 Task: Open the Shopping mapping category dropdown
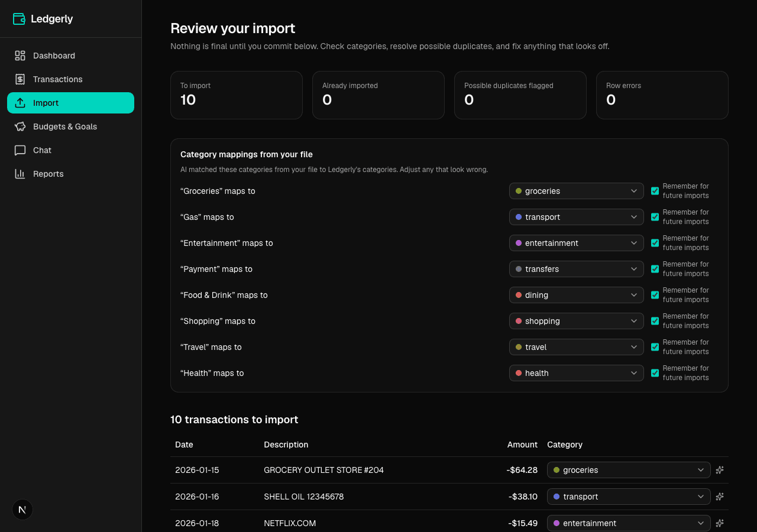[577, 321]
